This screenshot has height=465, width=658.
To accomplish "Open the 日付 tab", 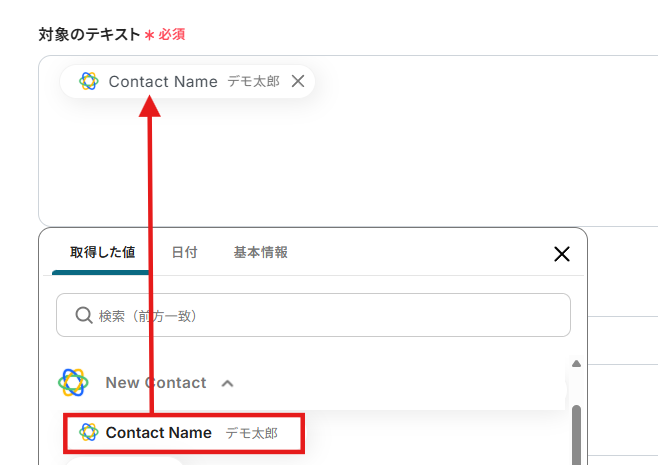I will 184,253.
